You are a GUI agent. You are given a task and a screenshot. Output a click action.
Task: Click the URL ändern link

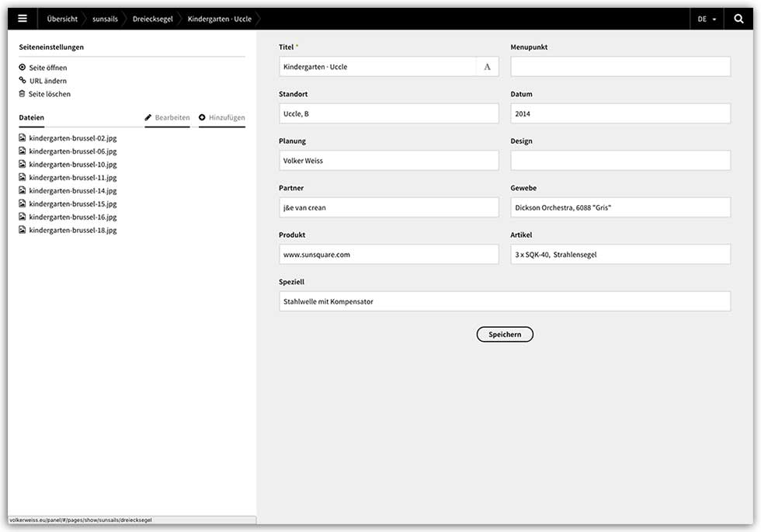(48, 81)
